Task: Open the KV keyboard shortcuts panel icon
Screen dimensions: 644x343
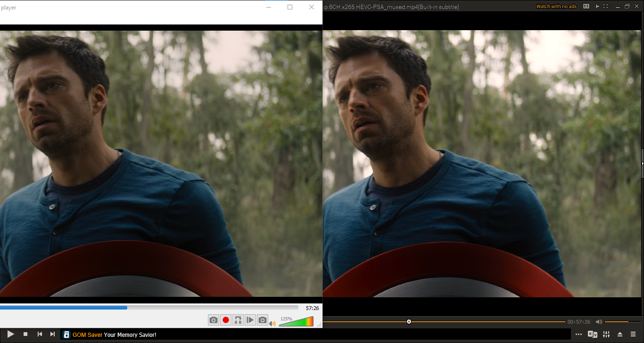Action: (593, 335)
